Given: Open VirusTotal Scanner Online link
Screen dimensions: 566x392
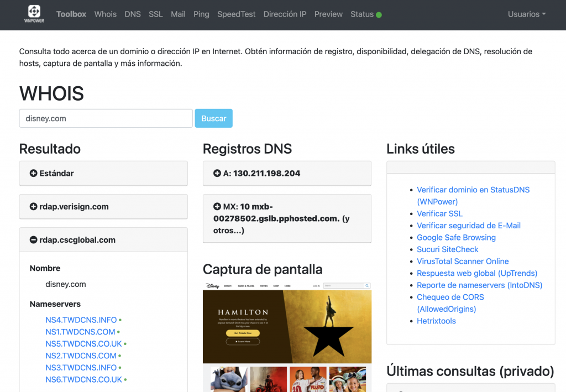Looking at the screenshot, I should pos(463,261).
